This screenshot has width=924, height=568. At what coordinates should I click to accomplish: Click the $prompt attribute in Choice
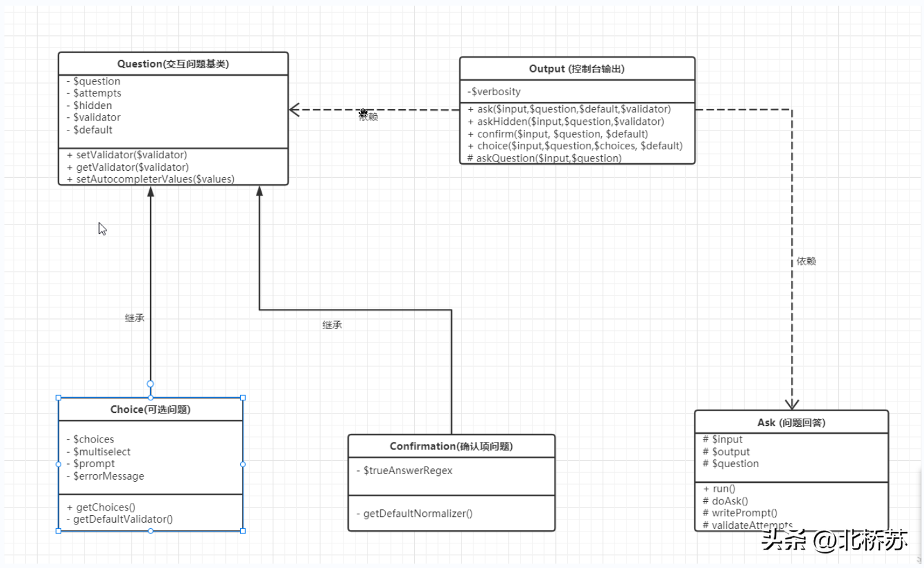pyautogui.click(x=91, y=464)
